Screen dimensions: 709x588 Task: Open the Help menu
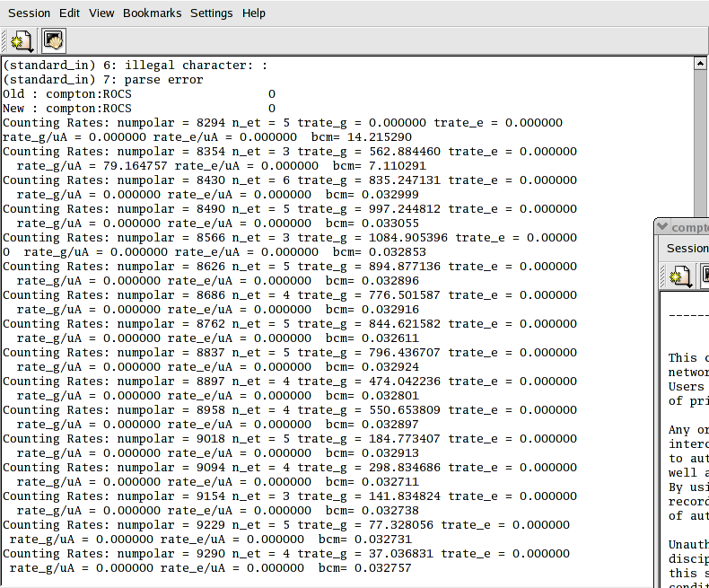tap(254, 13)
